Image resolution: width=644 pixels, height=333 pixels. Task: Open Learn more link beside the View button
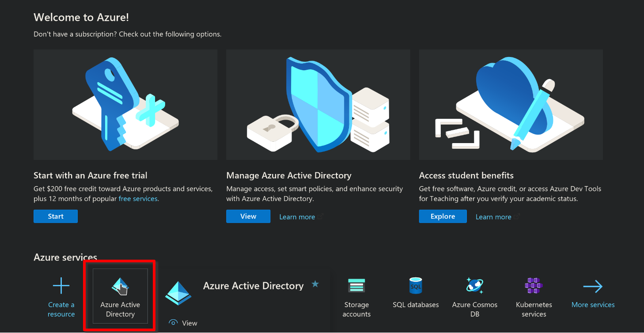tap(297, 217)
